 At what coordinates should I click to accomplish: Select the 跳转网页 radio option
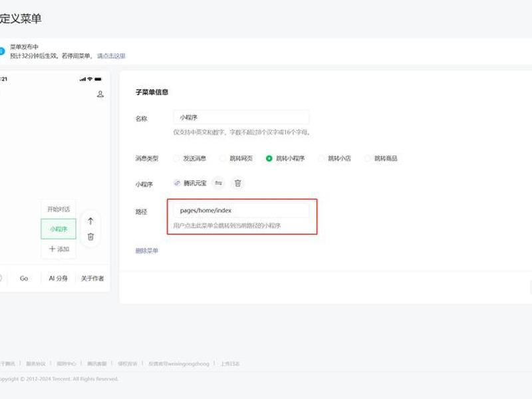click(223, 158)
